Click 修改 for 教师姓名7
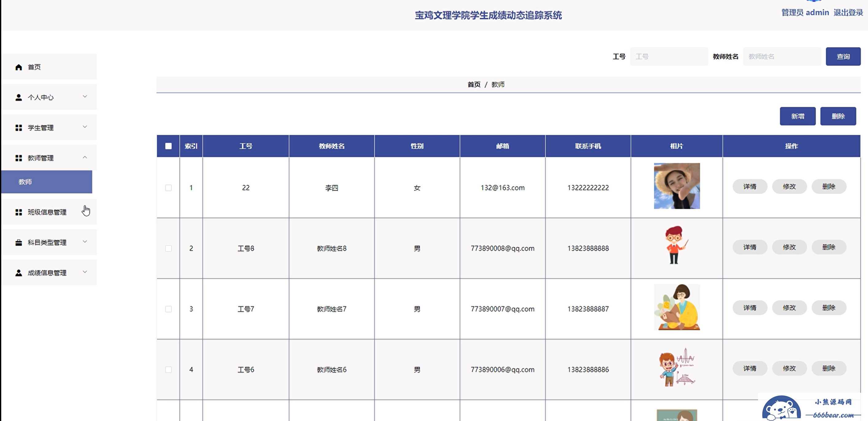This screenshot has height=421, width=868. [x=789, y=308]
